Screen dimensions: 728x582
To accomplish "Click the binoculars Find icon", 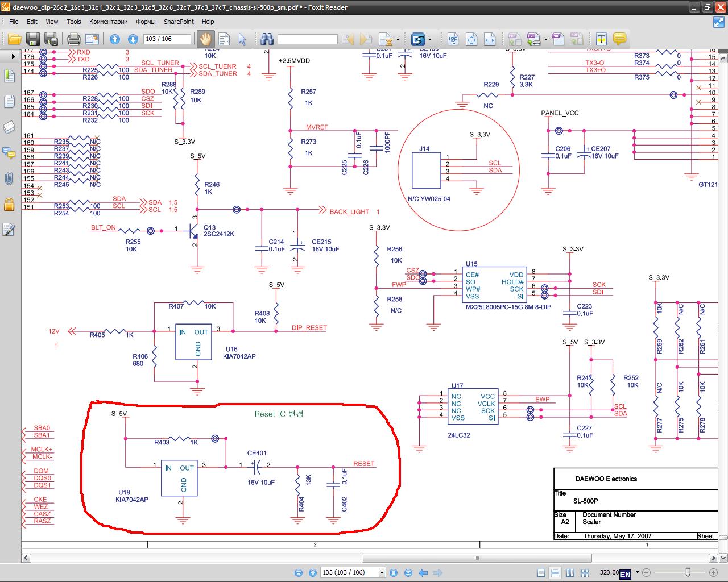I will pyautogui.click(x=267, y=39).
